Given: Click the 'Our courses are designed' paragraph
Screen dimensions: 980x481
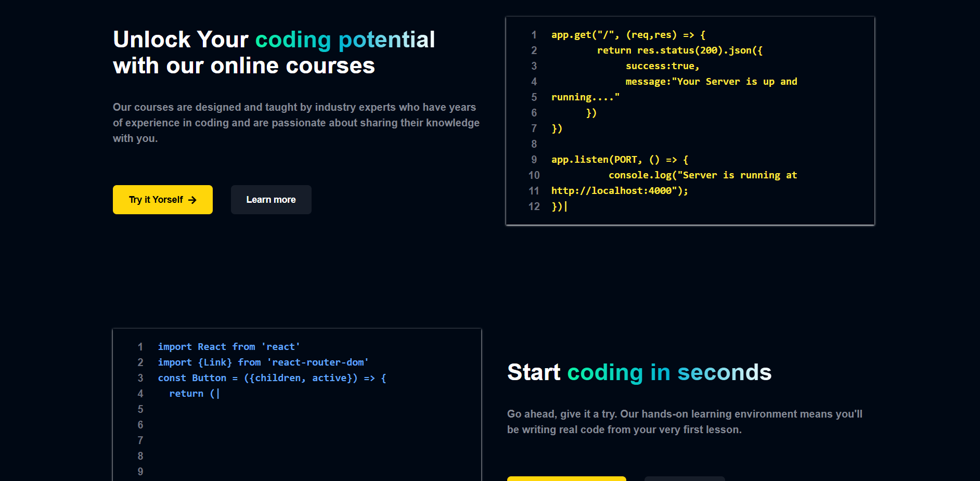Looking at the screenshot, I should click(296, 123).
